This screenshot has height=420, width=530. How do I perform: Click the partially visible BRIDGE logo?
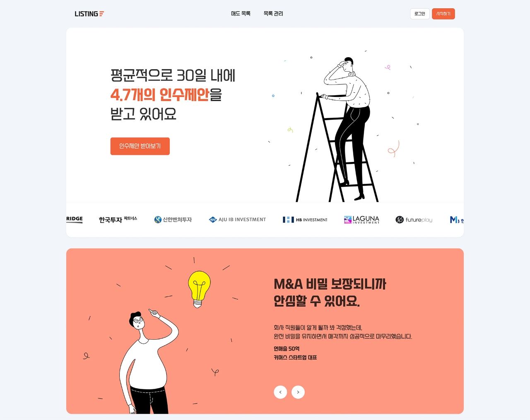(x=75, y=219)
